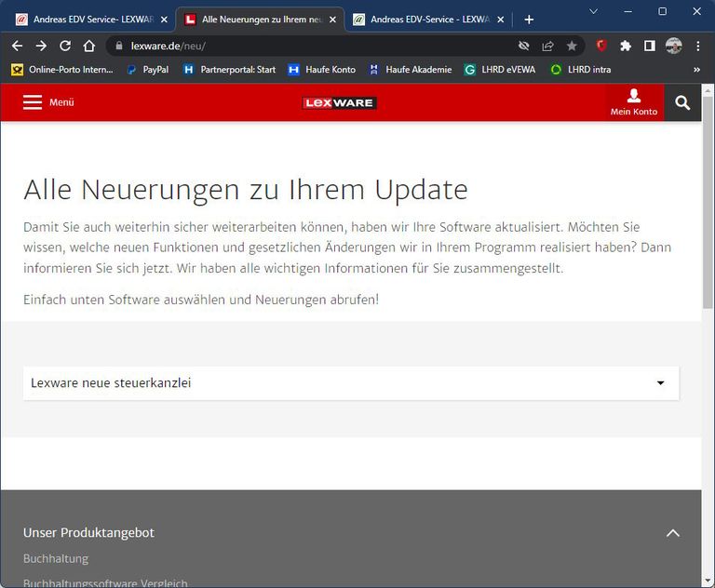Screen dimensions: 715x588
Task: Open the site search magnifier
Action: [x=682, y=102]
